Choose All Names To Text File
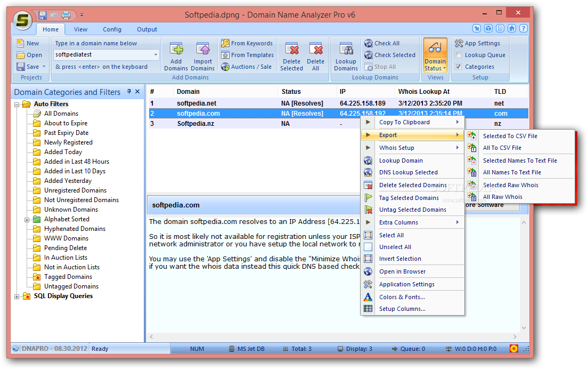 pyautogui.click(x=520, y=172)
